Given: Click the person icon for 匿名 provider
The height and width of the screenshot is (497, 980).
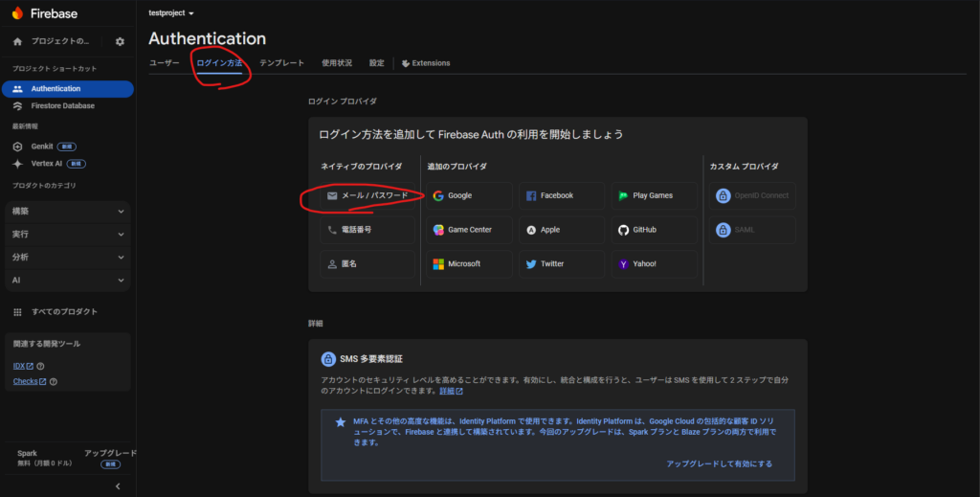Looking at the screenshot, I should [332, 263].
